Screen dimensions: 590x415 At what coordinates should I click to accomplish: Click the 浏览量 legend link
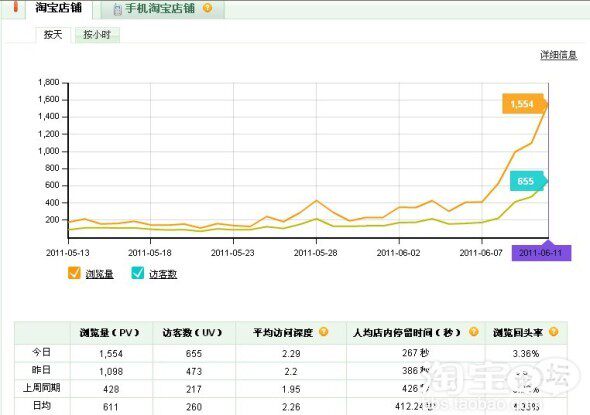pos(99,274)
